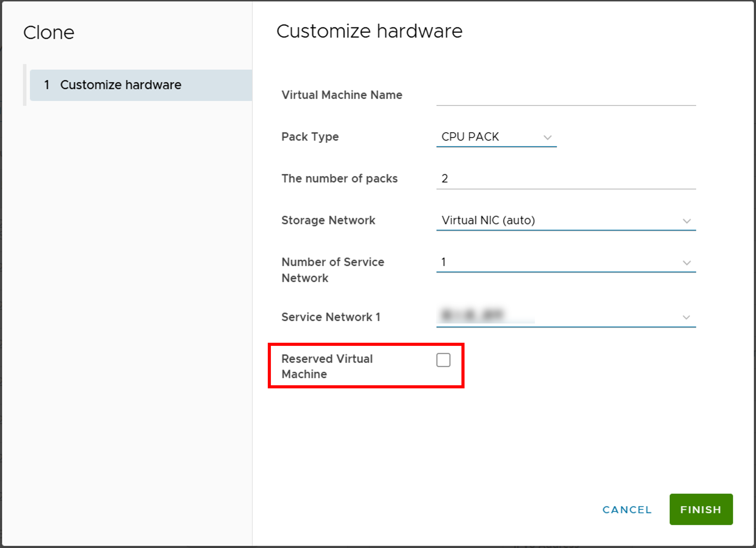Screen dimensions: 756x548
Task: Click the Pack Type label
Action: (310, 137)
